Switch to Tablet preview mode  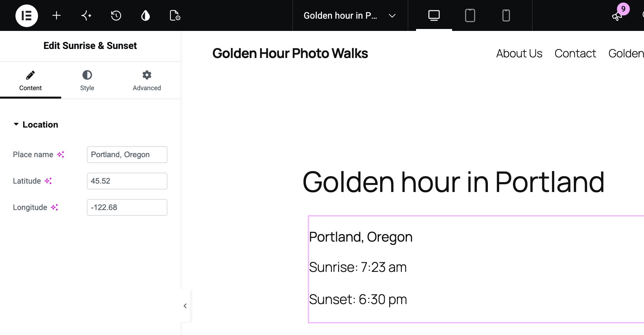[x=470, y=15]
